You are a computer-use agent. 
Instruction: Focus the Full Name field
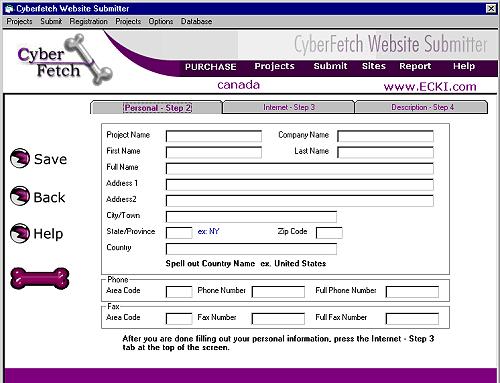[x=300, y=168]
